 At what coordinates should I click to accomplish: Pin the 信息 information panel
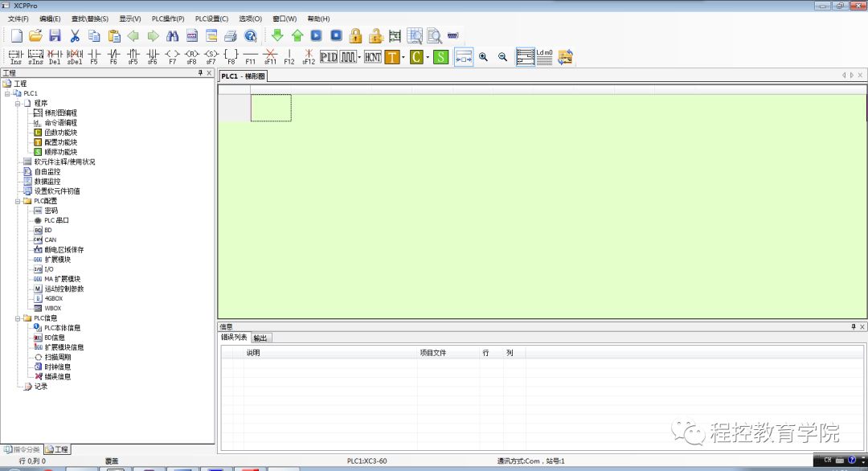click(x=853, y=327)
